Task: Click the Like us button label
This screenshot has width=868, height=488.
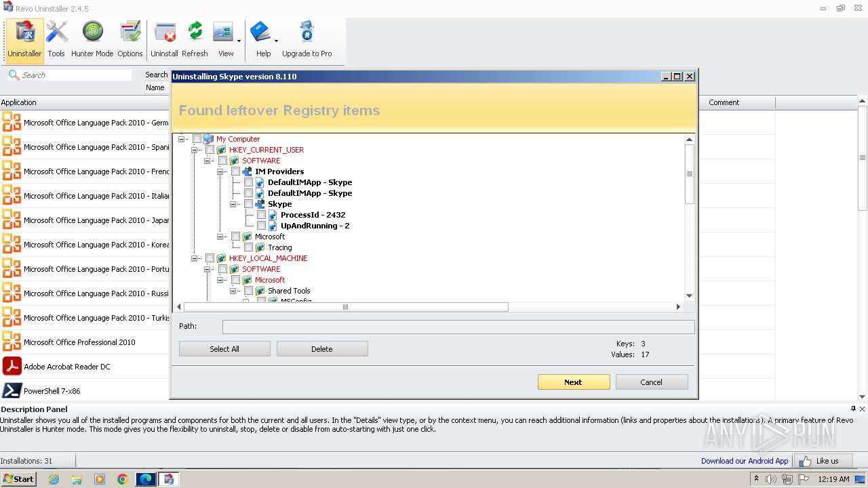Action: coord(827,461)
